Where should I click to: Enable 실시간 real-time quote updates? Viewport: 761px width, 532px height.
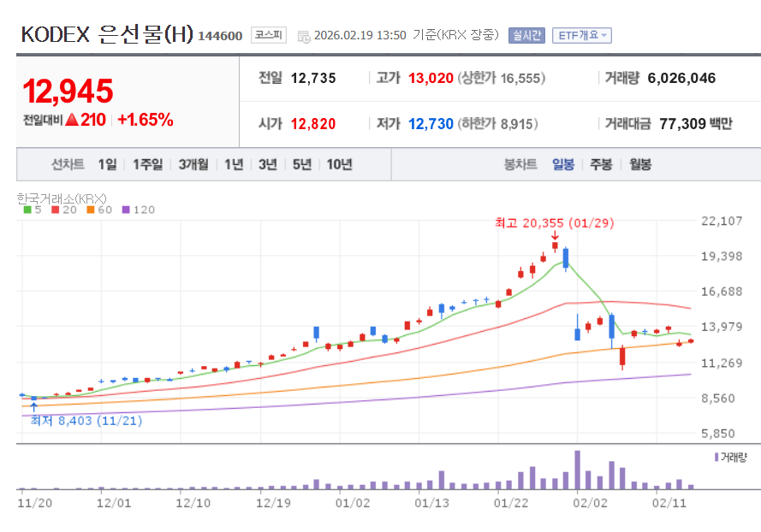[525, 36]
